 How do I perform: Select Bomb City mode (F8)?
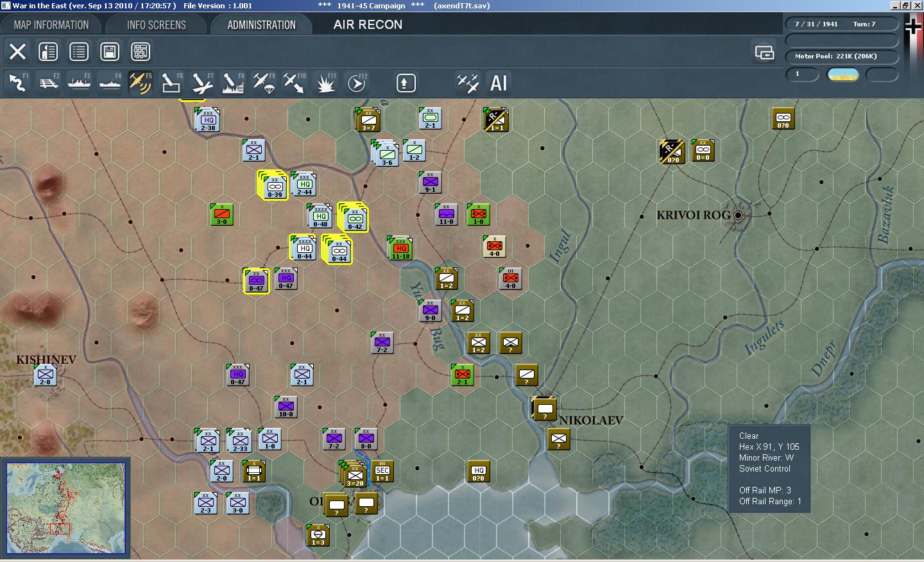click(x=233, y=83)
